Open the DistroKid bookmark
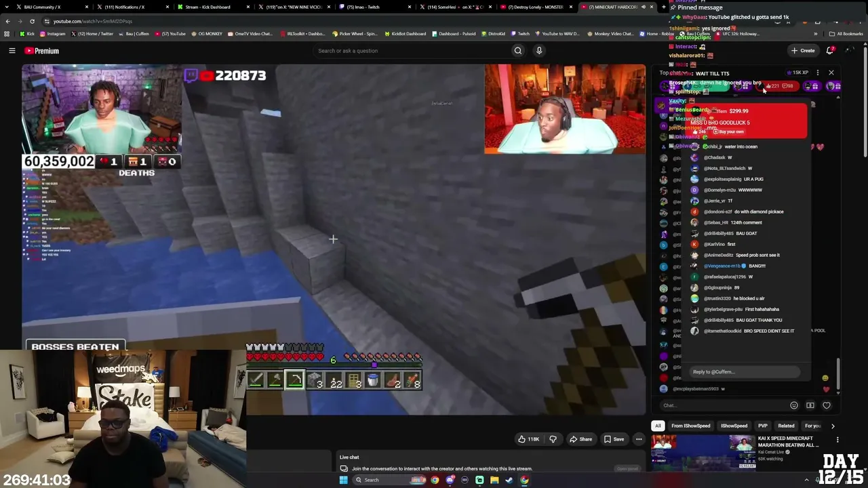The width and height of the screenshot is (868, 488). point(493,34)
